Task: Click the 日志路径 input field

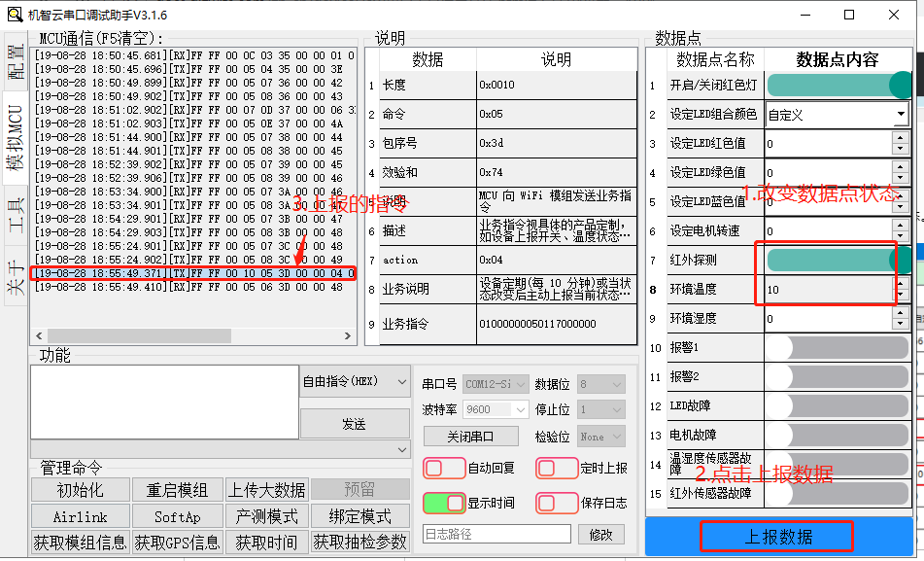Action: pyautogui.click(x=496, y=534)
